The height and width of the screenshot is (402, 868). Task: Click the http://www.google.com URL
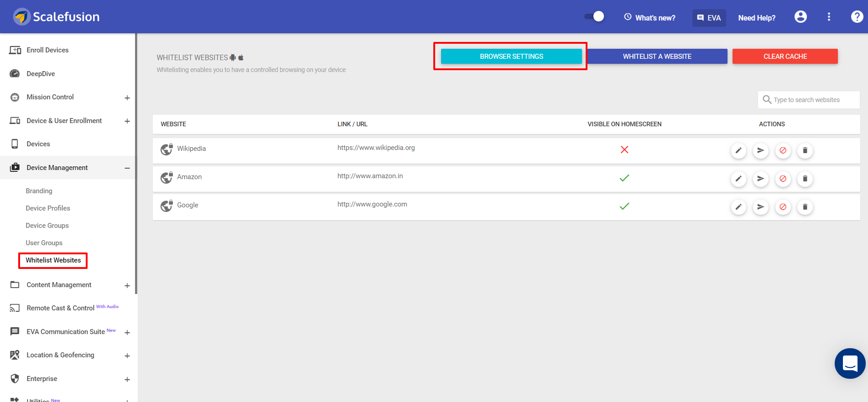[x=372, y=204]
